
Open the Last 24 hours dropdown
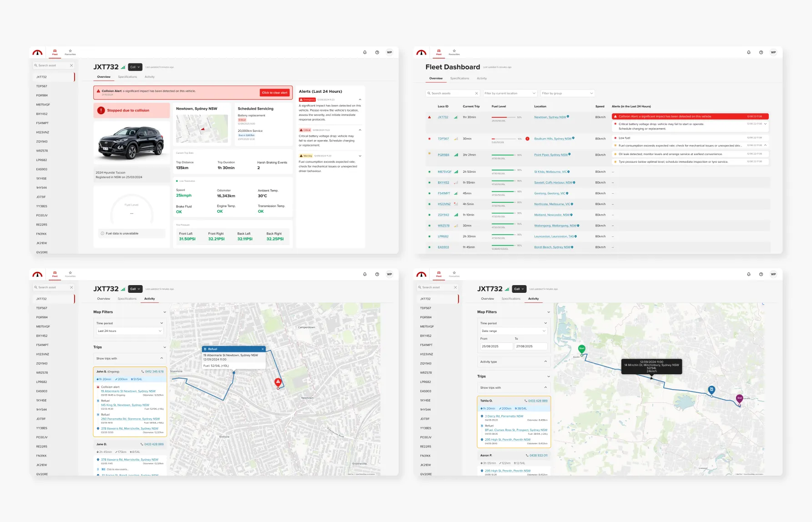[130, 331]
